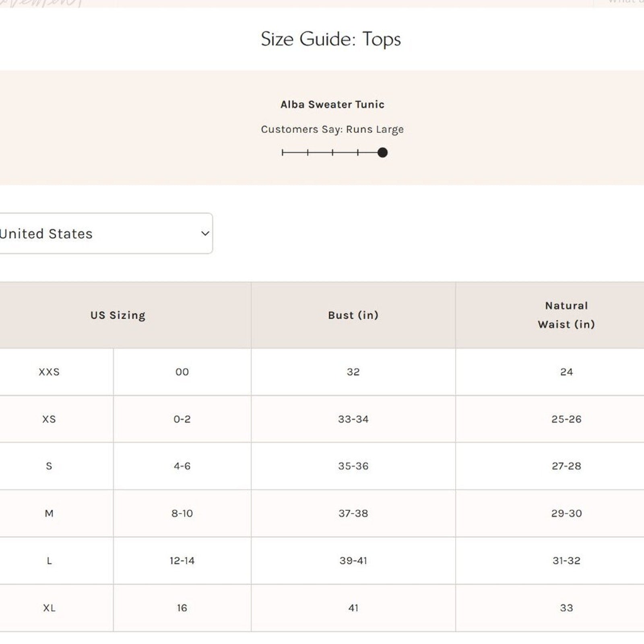Click the Natural Waist (in) column header
The width and height of the screenshot is (644, 644).
(x=566, y=315)
